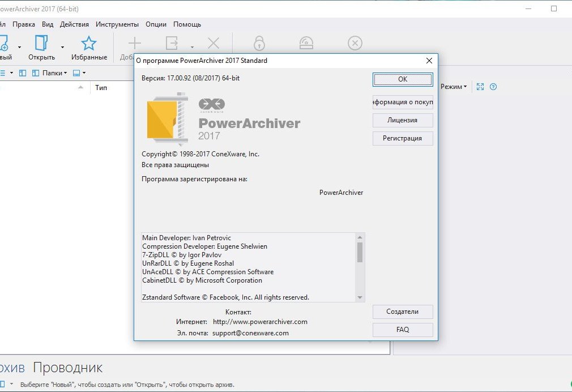Click the padlock Encrypt toolbar icon
The width and height of the screenshot is (572, 392).
(259, 43)
